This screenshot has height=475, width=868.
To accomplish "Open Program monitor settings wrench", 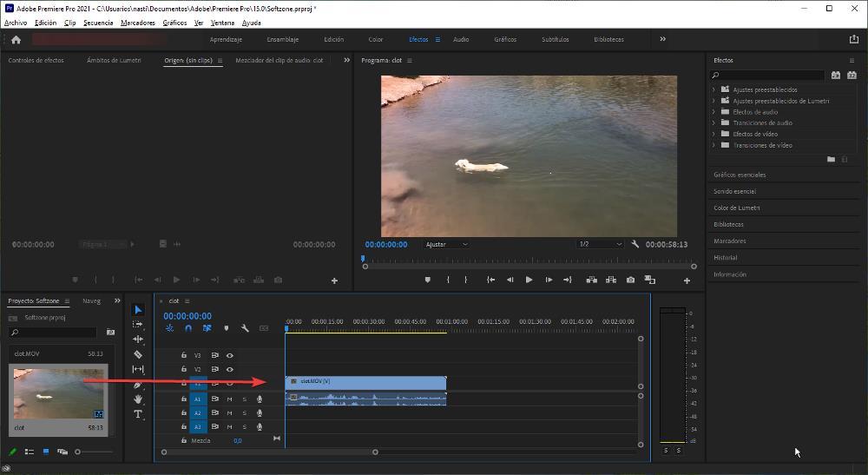I will [x=635, y=244].
